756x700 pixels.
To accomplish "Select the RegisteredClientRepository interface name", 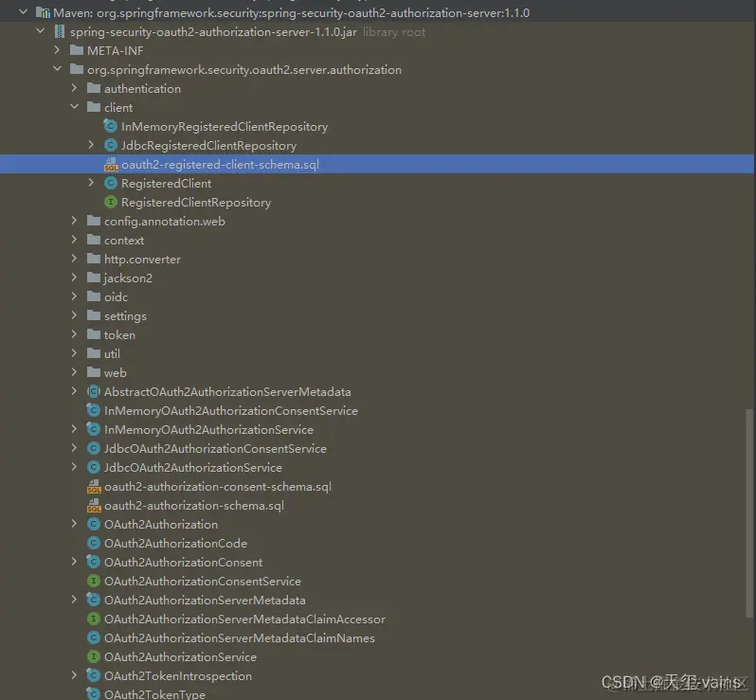I will 196,203.
